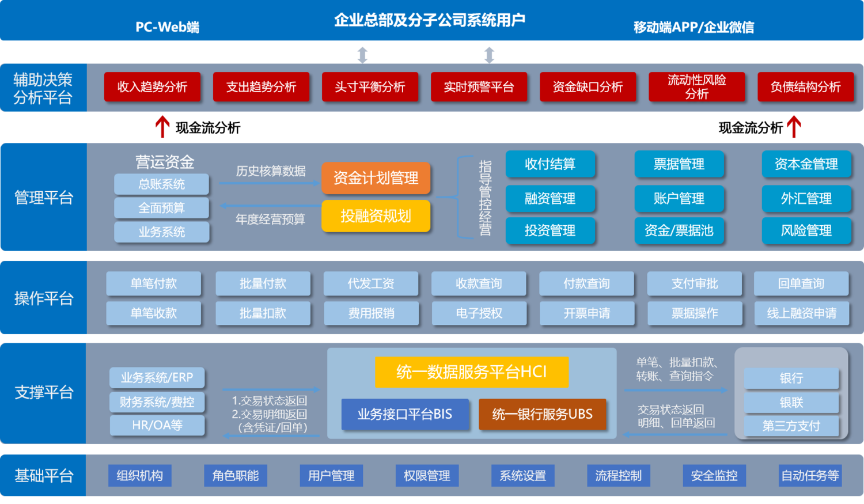Screen dimensions: 864x504
Task: Open the 用户管理 box
Action: 331,476
